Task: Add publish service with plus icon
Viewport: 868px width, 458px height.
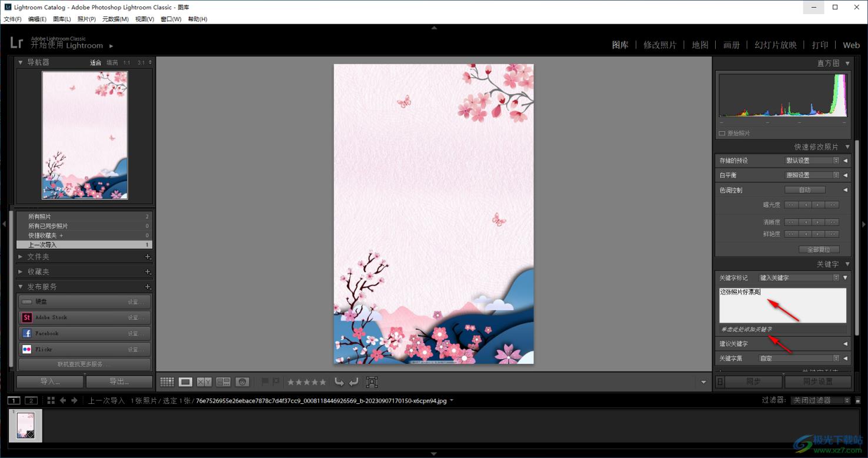Action: 148,287
